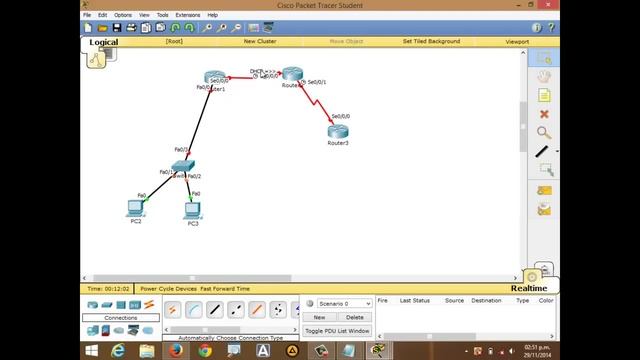This screenshot has height=360, width=640.
Task: Click the question mark help icon
Action: (x=551, y=28)
